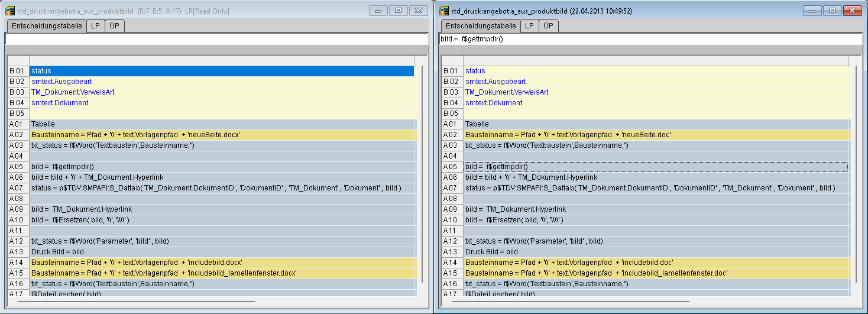
Task: Click the left window's title bar application icon
Action: [x=9, y=11]
